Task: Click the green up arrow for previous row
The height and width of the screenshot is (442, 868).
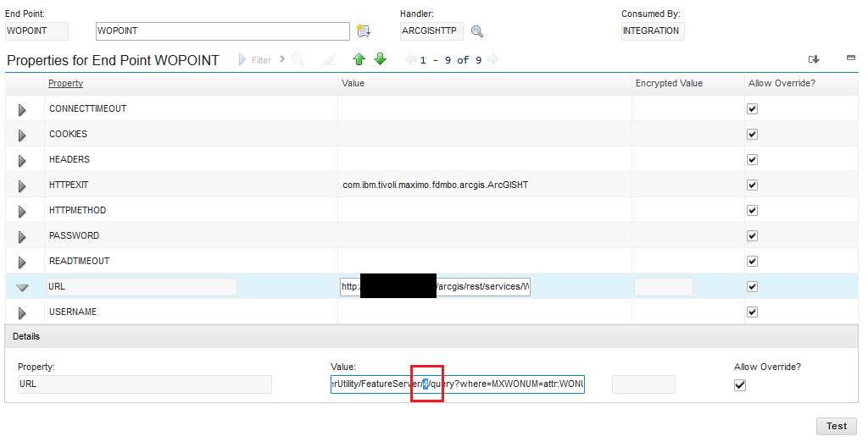Action: pos(359,59)
